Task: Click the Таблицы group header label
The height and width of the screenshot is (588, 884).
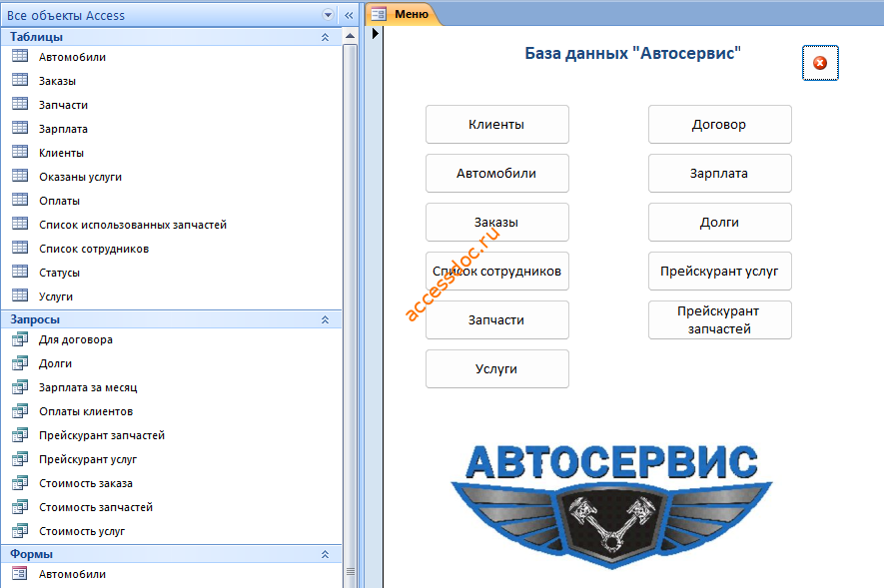Action: [x=36, y=37]
